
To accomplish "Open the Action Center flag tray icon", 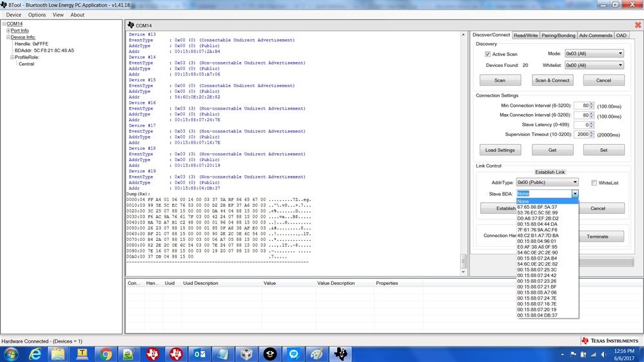I will pos(573,354).
